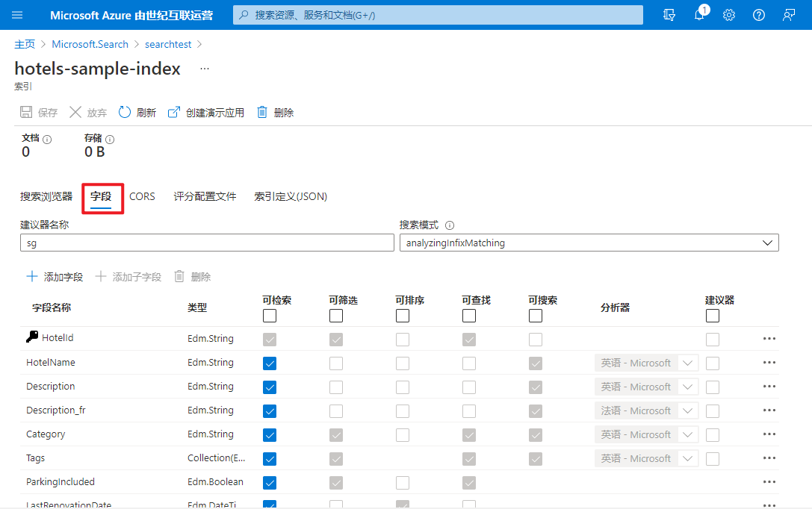Click 删除 index toolbar button
The height and width of the screenshot is (509, 812).
coord(276,112)
